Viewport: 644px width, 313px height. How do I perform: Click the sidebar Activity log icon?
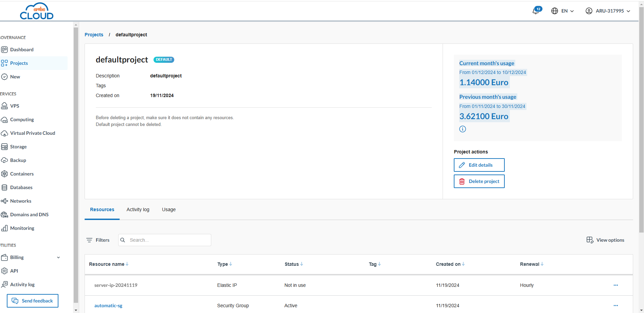pos(4,284)
